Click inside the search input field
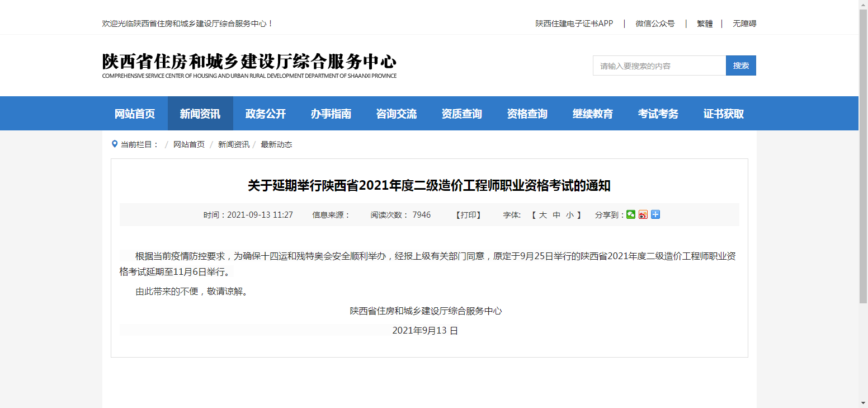This screenshot has width=868, height=408. (x=659, y=65)
